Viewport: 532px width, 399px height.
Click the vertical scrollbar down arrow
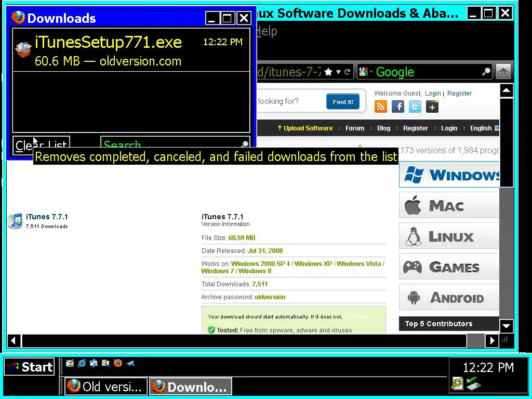pyautogui.click(x=506, y=326)
